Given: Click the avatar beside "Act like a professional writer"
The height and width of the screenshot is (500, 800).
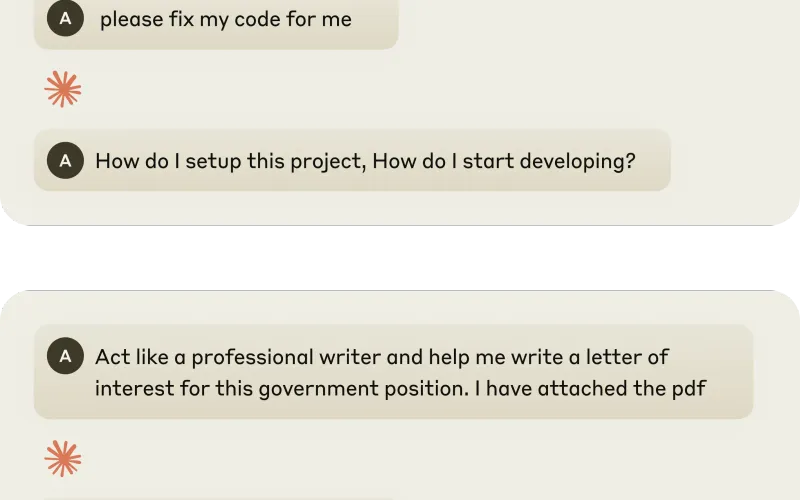Looking at the screenshot, I should [65, 356].
